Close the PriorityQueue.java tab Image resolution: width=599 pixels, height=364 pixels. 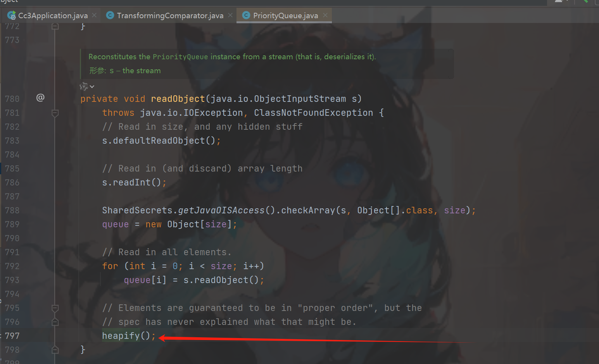pyautogui.click(x=325, y=15)
